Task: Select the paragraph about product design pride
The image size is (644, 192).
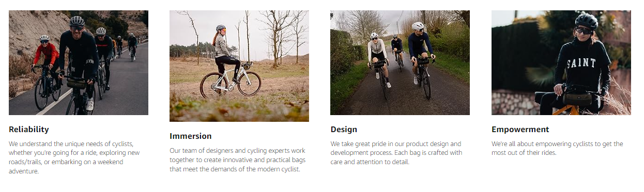Action: (396, 153)
